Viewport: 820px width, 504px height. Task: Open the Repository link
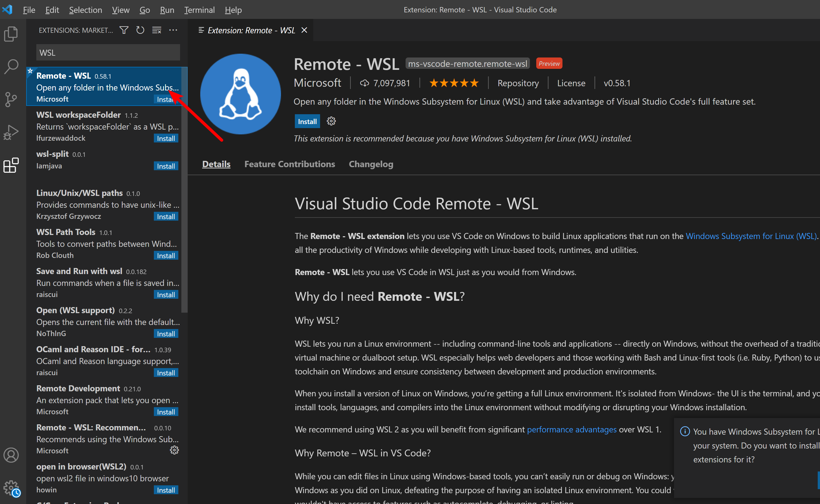click(518, 83)
